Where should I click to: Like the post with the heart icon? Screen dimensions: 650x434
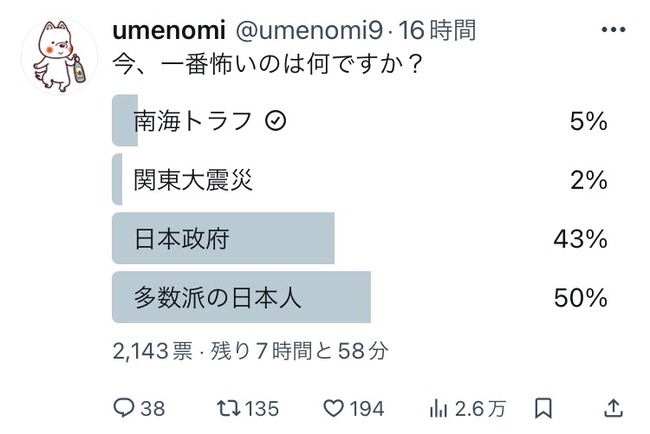333,408
